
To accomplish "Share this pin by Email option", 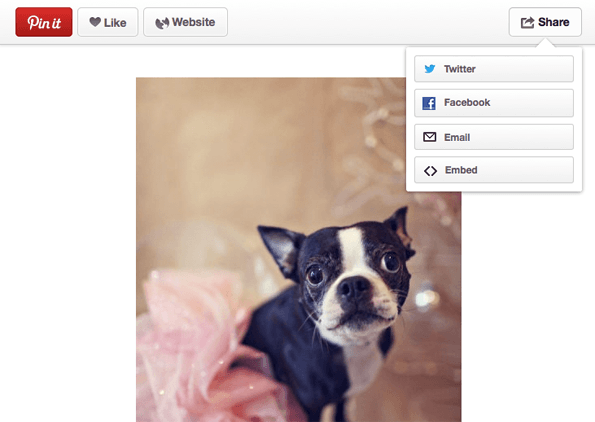I will (x=494, y=137).
